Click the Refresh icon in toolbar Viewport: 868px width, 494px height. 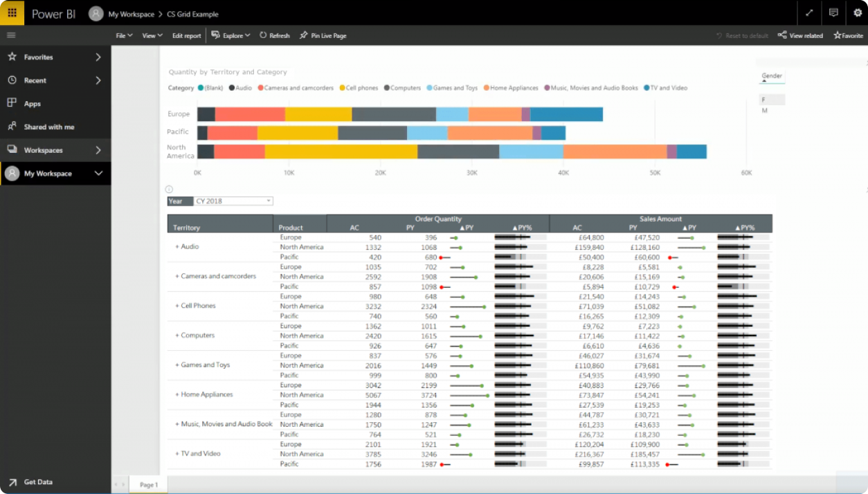coord(274,35)
